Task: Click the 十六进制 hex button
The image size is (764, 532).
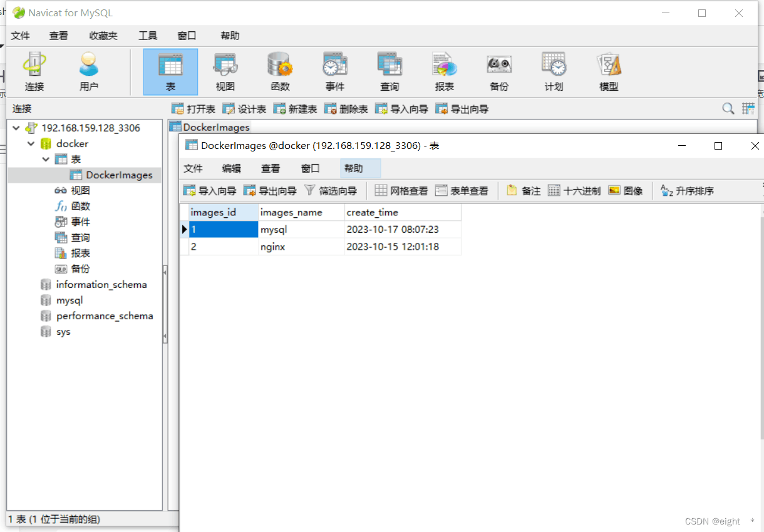Action: [574, 190]
